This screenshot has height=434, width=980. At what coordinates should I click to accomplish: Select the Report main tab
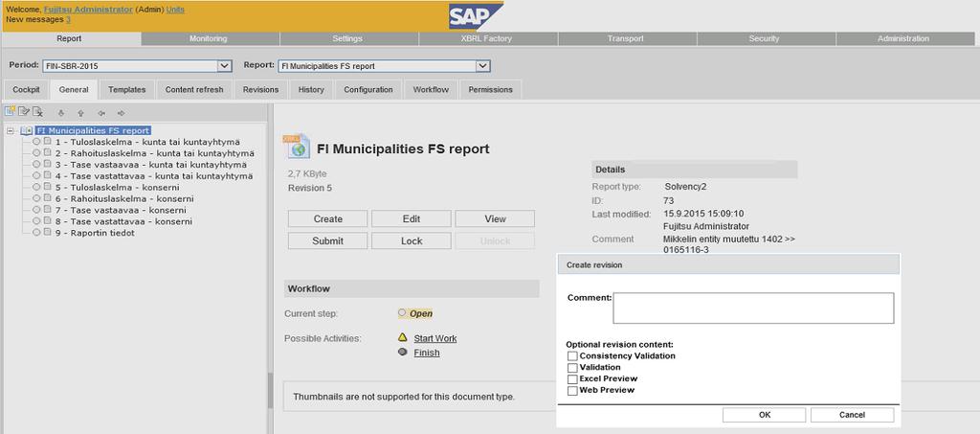click(69, 38)
